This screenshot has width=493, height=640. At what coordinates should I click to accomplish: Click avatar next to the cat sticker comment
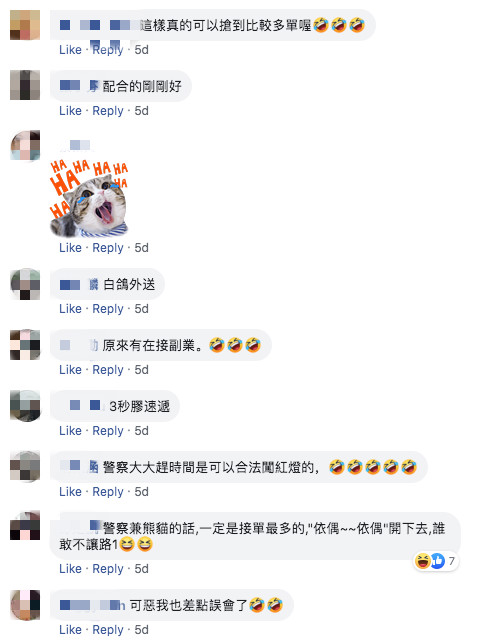25,146
